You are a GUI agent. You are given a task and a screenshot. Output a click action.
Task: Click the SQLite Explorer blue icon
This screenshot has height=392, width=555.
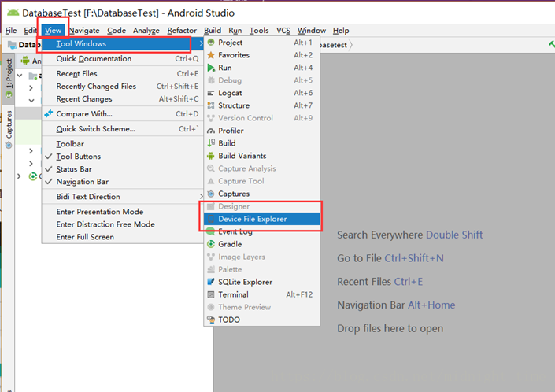pos(211,282)
